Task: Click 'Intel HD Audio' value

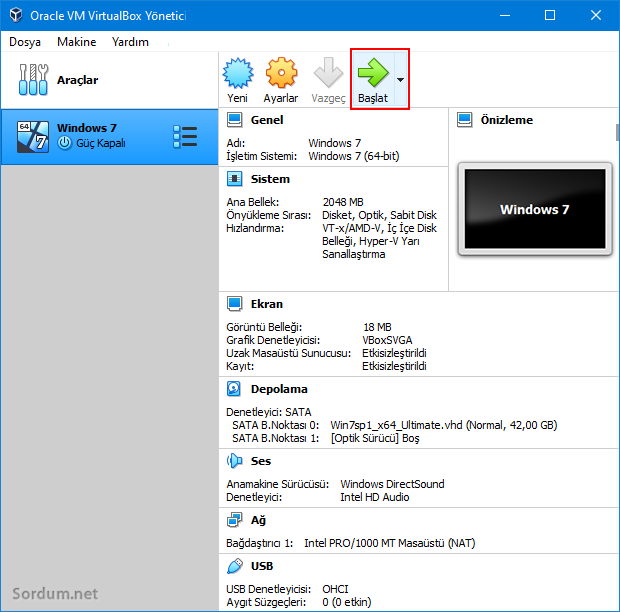Action: pyautogui.click(x=374, y=497)
